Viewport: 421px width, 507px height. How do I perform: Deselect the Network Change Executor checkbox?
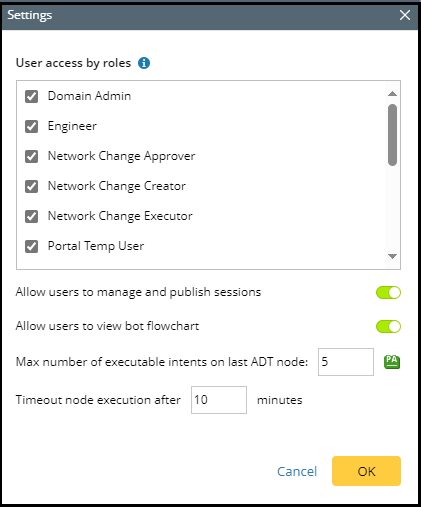pos(32,216)
